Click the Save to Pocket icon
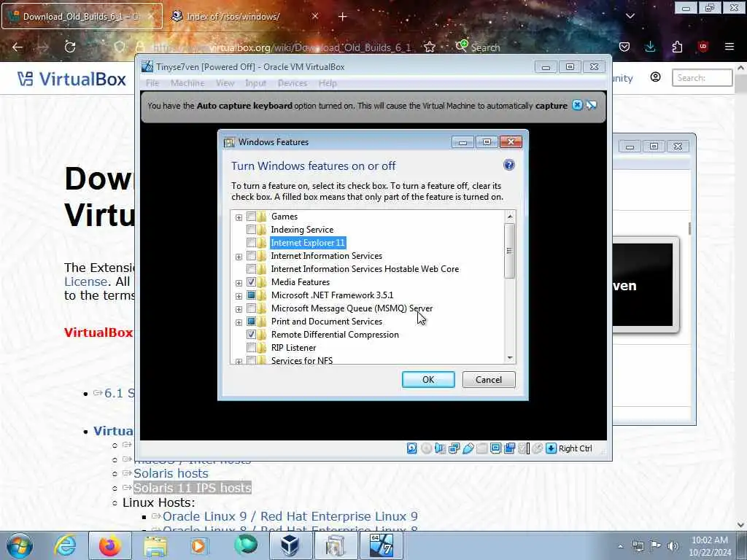The image size is (747, 560). (x=624, y=47)
